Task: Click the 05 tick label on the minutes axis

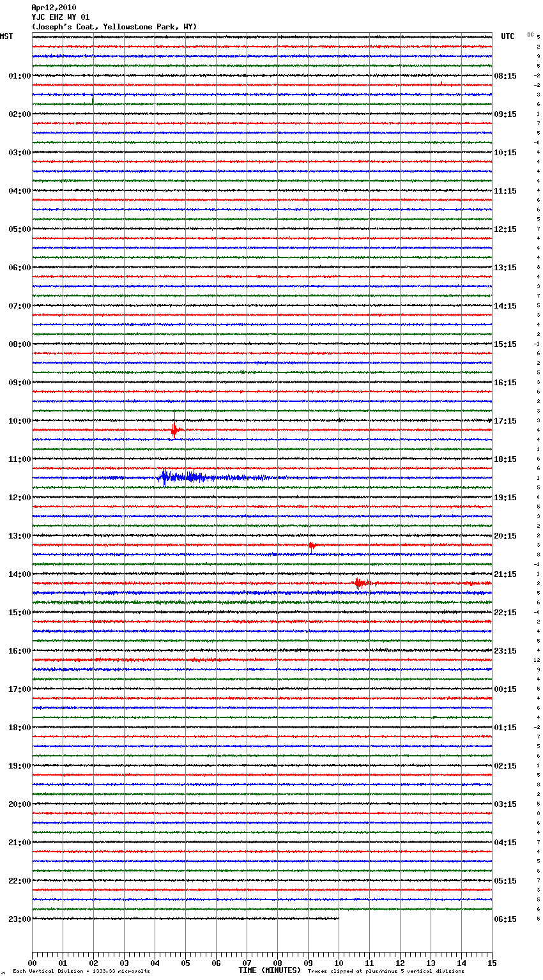Action: pos(185,963)
